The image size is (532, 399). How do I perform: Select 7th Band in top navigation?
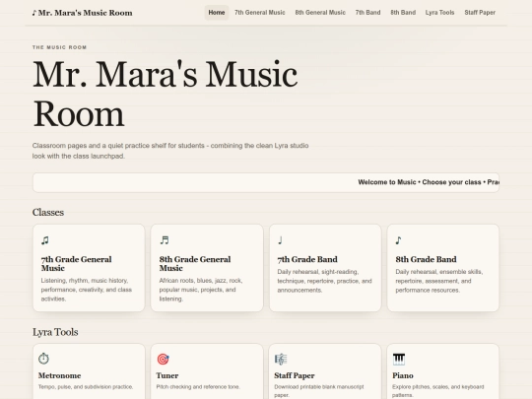tap(367, 13)
